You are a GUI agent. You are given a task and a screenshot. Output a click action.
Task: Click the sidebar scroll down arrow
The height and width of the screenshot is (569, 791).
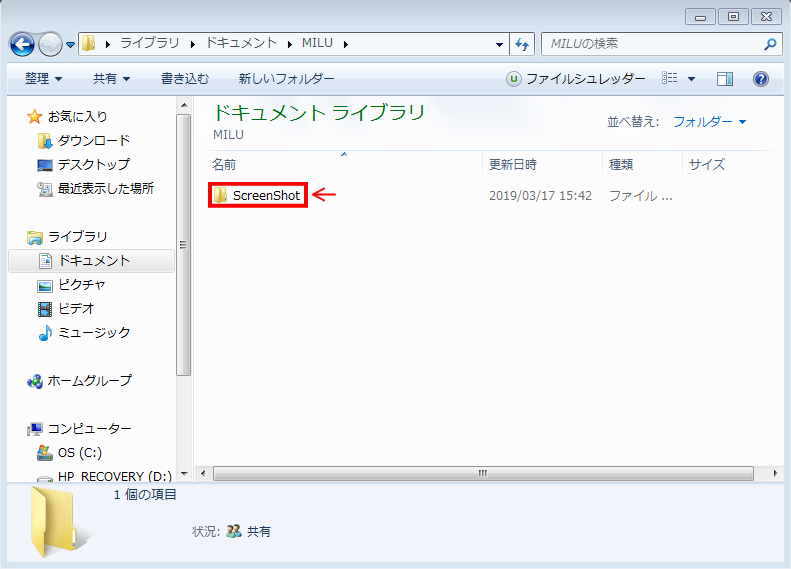point(184,474)
